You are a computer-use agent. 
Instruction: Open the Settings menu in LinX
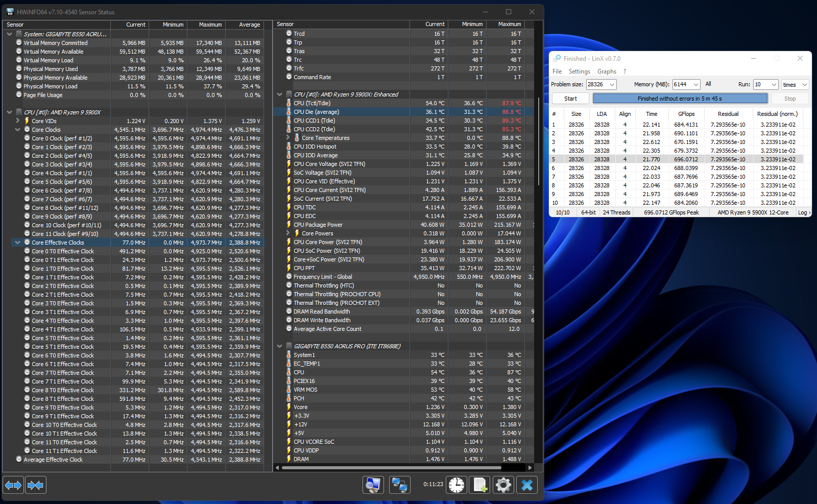579,71
